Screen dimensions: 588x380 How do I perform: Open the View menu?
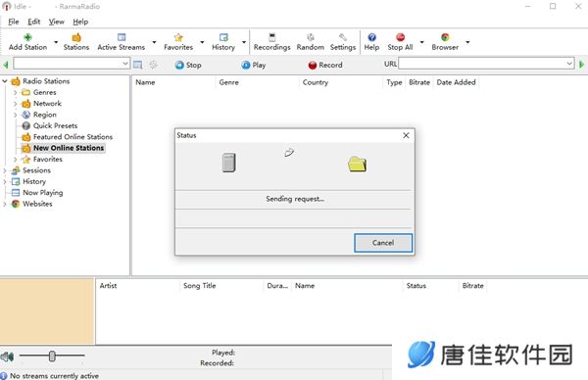tap(56, 22)
